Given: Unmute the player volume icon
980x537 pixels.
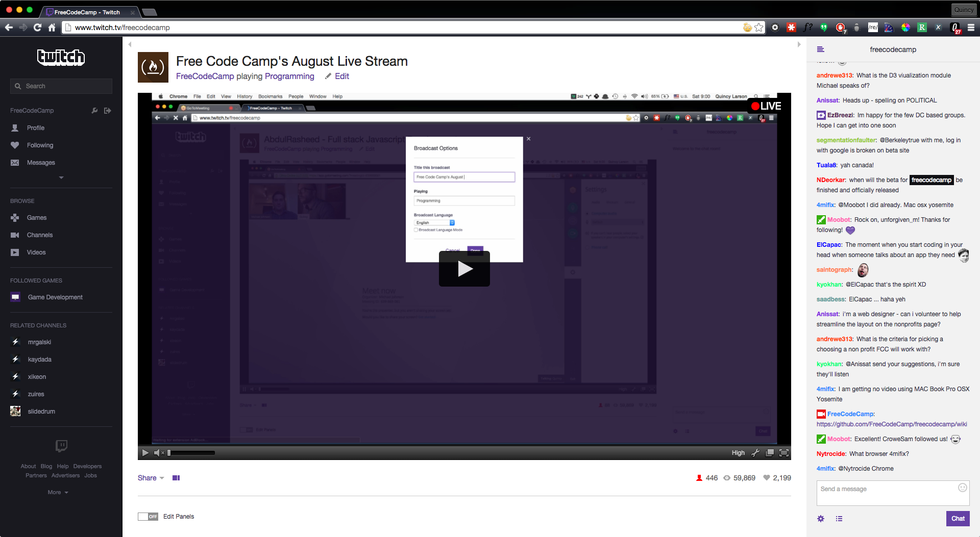Looking at the screenshot, I should [x=159, y=453].
